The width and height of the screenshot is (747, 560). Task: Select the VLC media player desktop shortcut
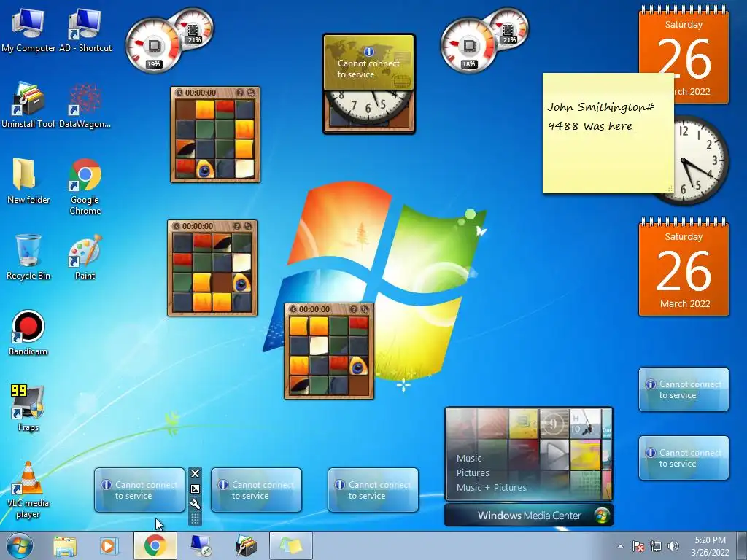tap(28, 490)
